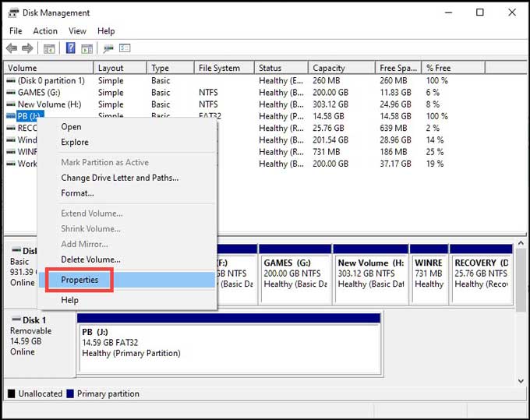Click the greyed Mark Partition as Active entry

click(127, 163)
